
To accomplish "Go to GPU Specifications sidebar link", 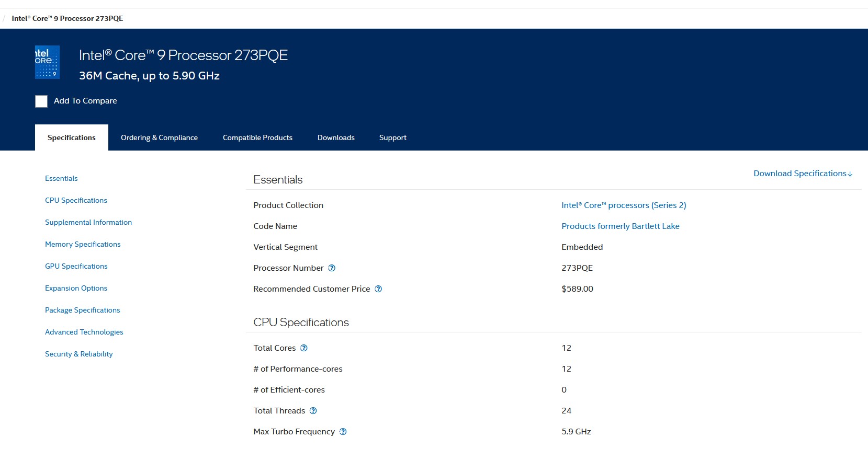I will [x=76, y=266].
